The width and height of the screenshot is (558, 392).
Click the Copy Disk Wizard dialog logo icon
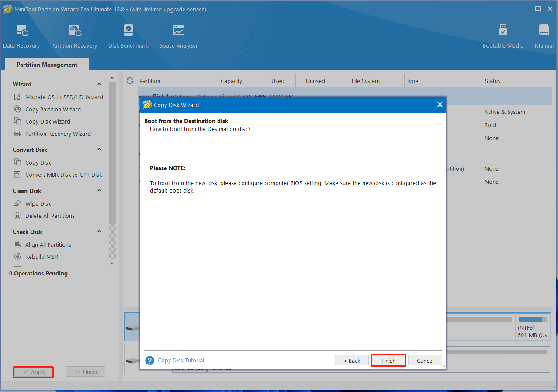tap(147, 105)
